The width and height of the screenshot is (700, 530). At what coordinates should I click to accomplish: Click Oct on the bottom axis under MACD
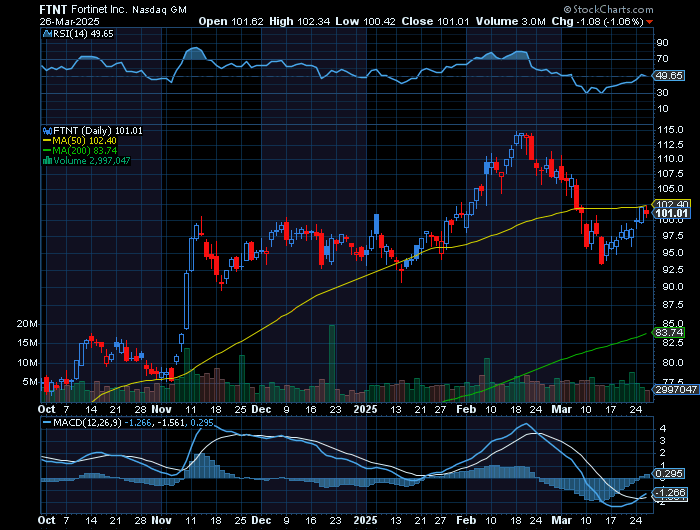point(47,521)
